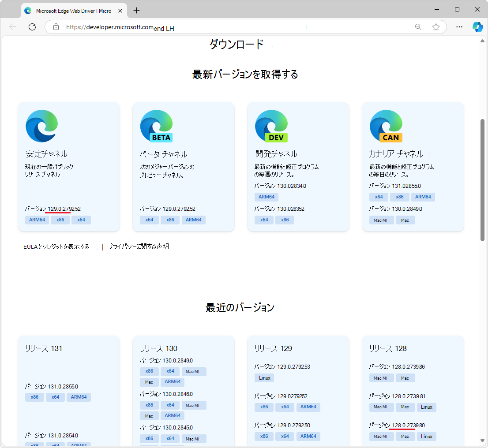Download x86 driver in Beta channel card
Screen dimensions: 488x448
(x=170, y=220)
